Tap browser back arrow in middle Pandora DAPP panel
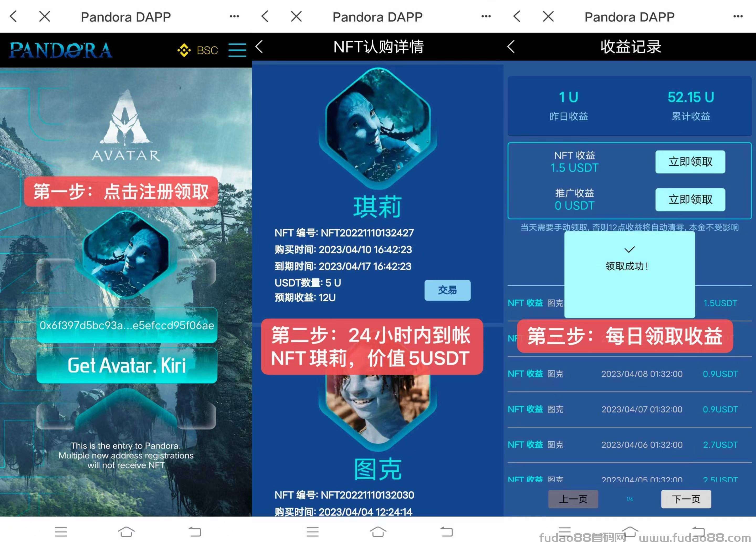 click(265, 16)
